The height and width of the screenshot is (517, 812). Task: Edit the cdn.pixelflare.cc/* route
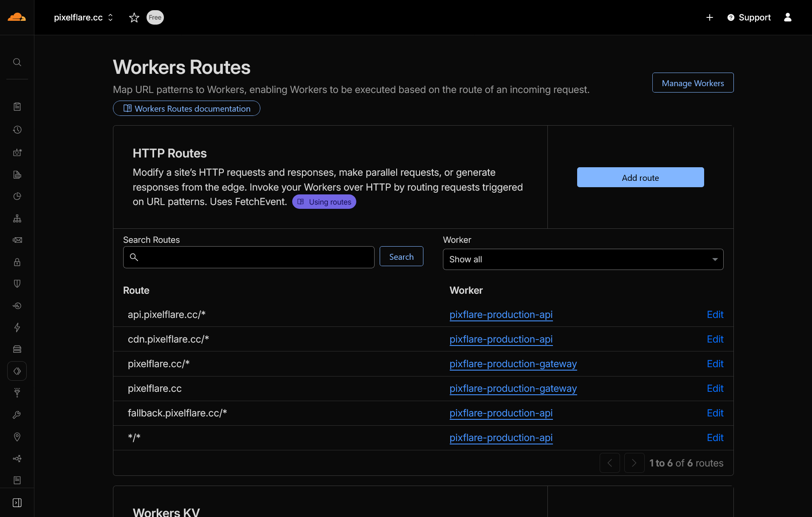click(715, 339)
